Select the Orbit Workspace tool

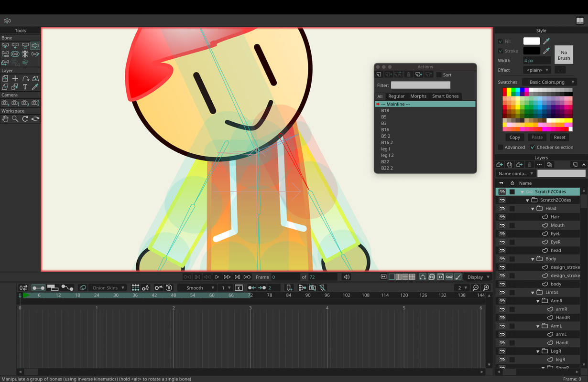click(x=35, y=119)
